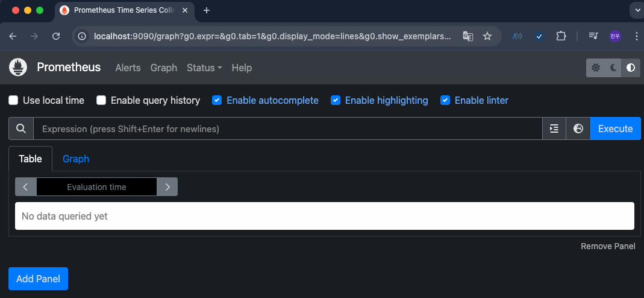Open the tab search dropdown arrow
This screenshot has width=644, height=298.
coord(637,10)
